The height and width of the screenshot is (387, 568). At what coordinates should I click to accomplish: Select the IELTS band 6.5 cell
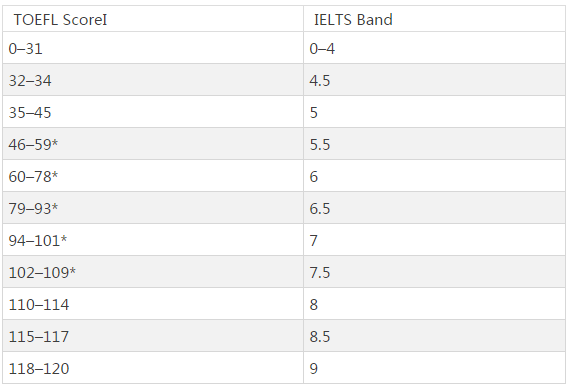pyautogui.click(x=434, y=208)
